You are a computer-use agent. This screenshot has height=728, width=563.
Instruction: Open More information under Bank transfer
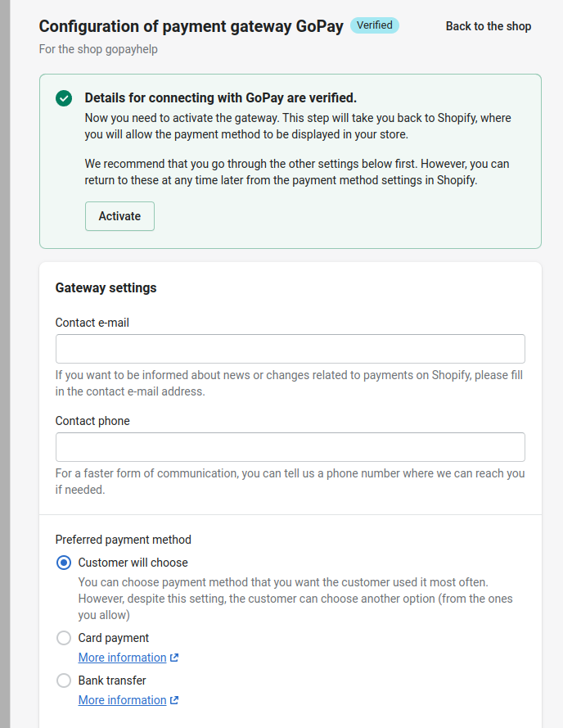click(122, 700)
